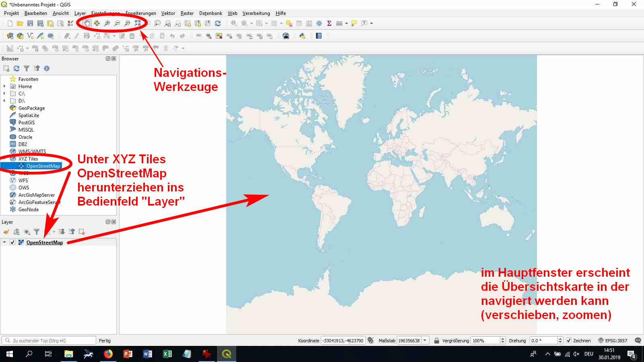644x362 pixels.
Task: Open the Vektor menu
Action: coord(168,13)
